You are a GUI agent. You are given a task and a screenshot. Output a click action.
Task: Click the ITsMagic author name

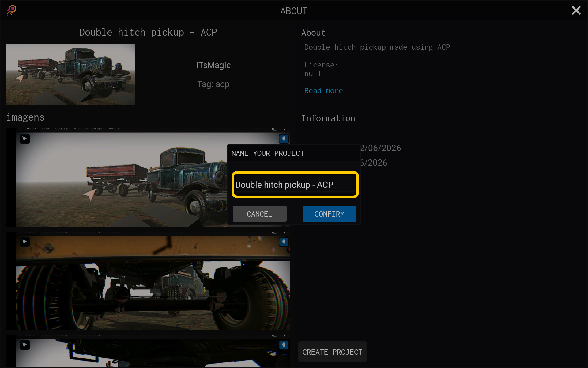coord(213,65)
